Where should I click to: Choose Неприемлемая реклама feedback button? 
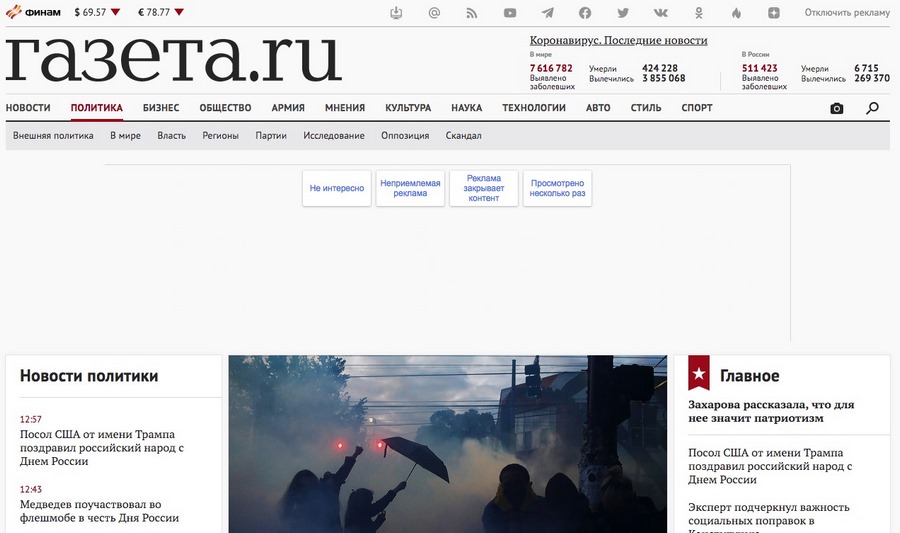click(410, 188)
